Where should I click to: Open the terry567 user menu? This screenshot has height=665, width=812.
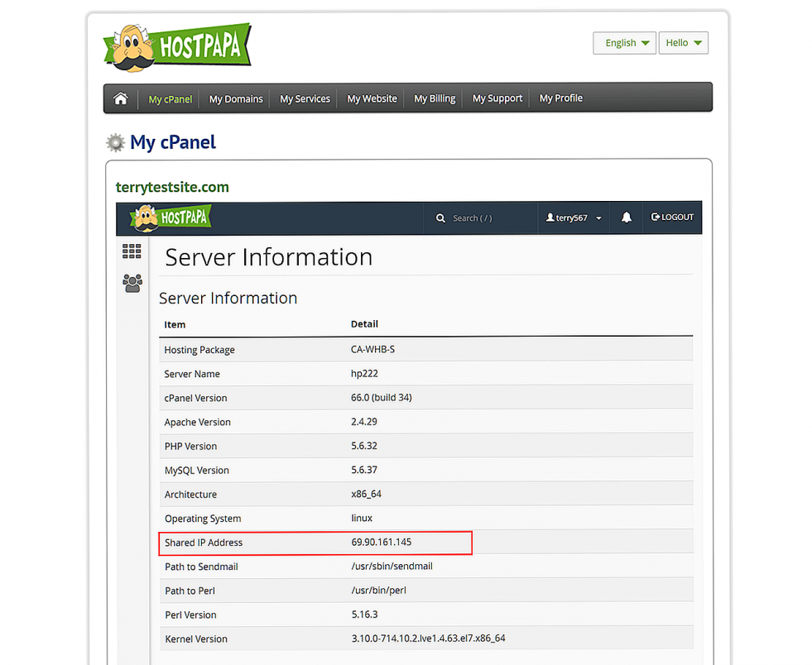click(573, 218)
